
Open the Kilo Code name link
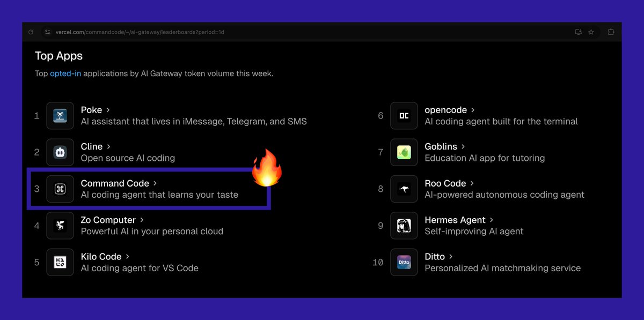point(101,256)
